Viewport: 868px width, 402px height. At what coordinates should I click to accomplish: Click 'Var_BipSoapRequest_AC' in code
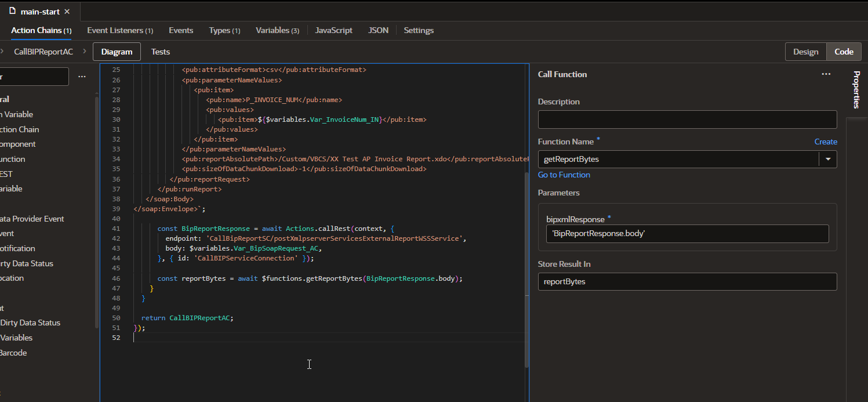click(x=278, y=248)
